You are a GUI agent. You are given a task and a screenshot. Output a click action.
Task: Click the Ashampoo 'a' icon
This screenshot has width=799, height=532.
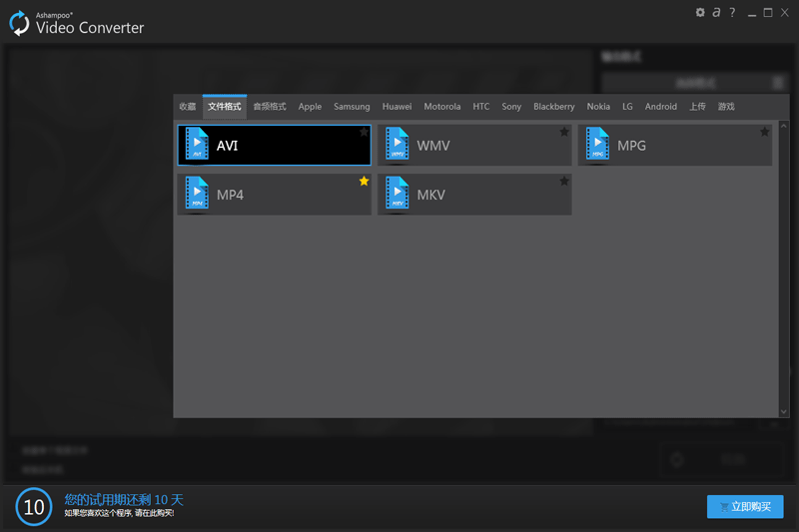716,12
